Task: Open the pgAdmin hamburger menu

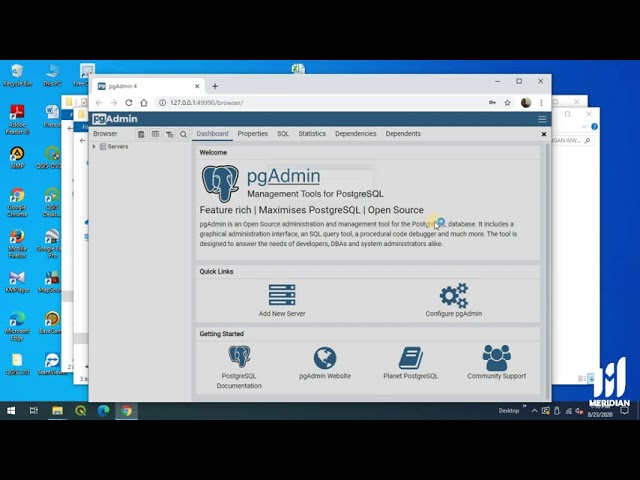Action: 542,119
